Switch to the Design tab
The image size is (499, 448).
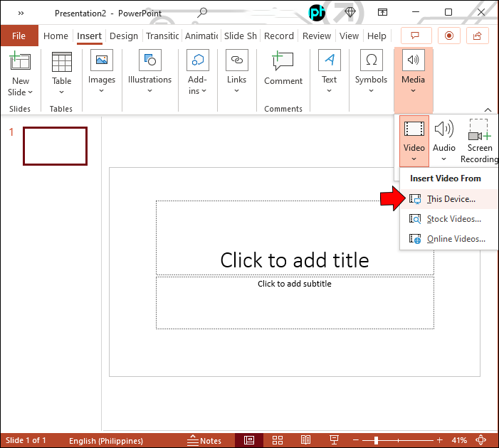124,36
